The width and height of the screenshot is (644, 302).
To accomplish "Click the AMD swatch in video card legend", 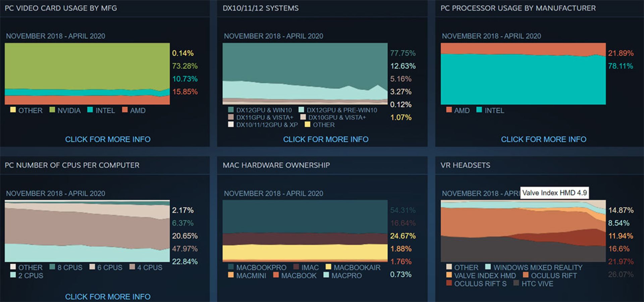I will click(x=125, y=110).
